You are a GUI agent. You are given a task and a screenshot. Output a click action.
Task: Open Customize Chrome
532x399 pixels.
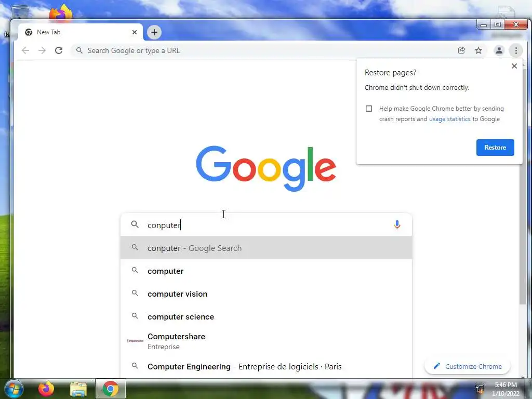point(467,366)
